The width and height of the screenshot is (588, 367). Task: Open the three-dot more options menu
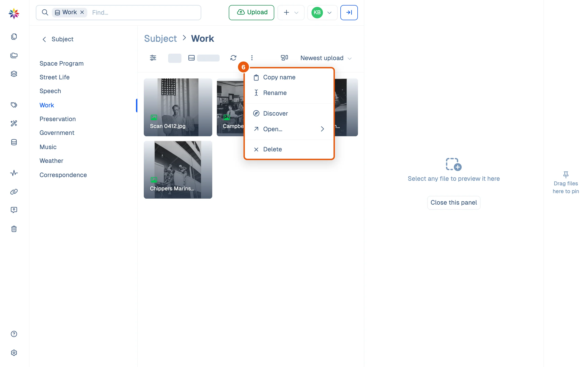(x=252, y=58)
